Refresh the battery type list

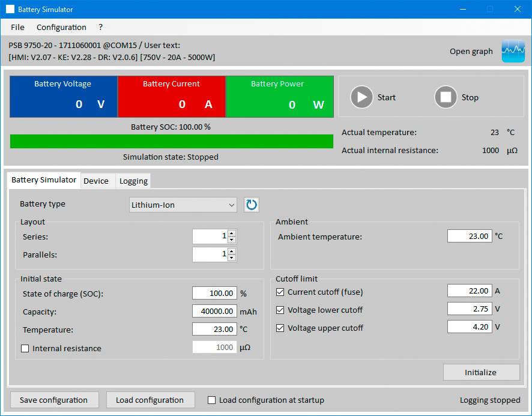(x=251, y=205)
